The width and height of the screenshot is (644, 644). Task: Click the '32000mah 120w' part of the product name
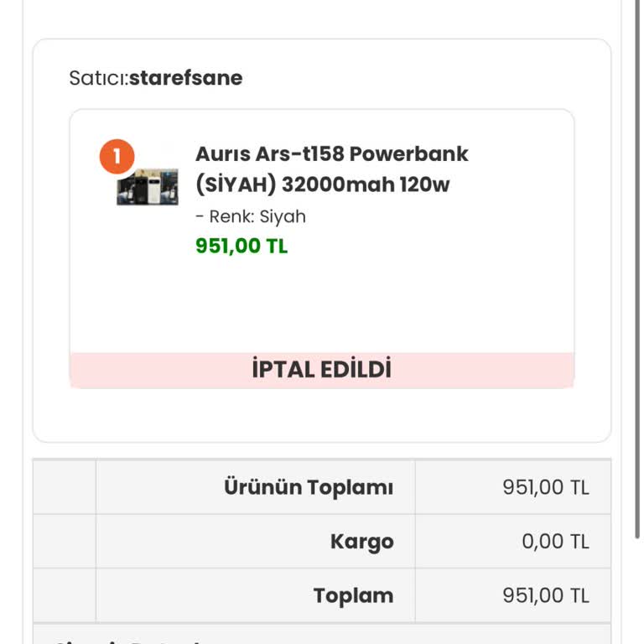click(366, 184)
